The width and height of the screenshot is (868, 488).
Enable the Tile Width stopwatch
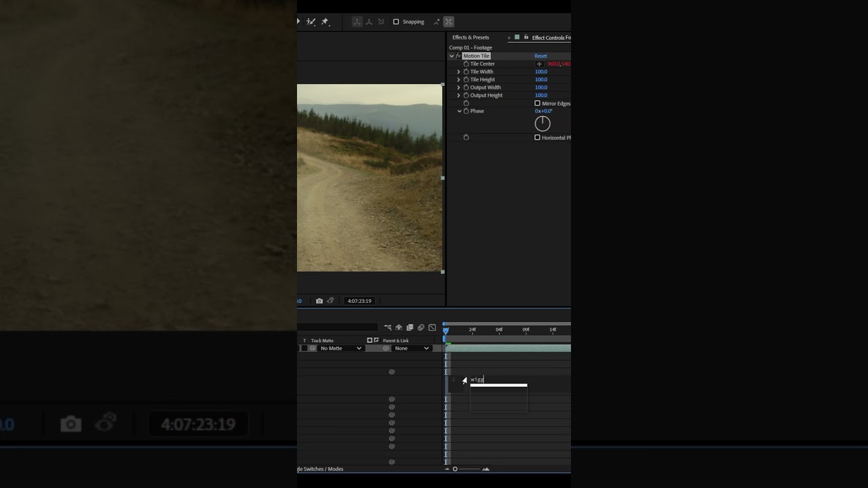coord(466,72)
